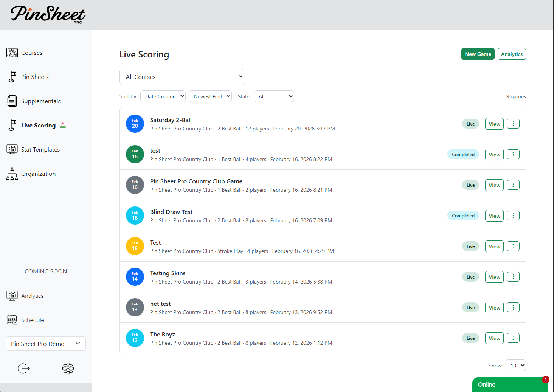Open the Show games count dropdown
Viewport: 554px width, 392px height.
click(515, 365)
